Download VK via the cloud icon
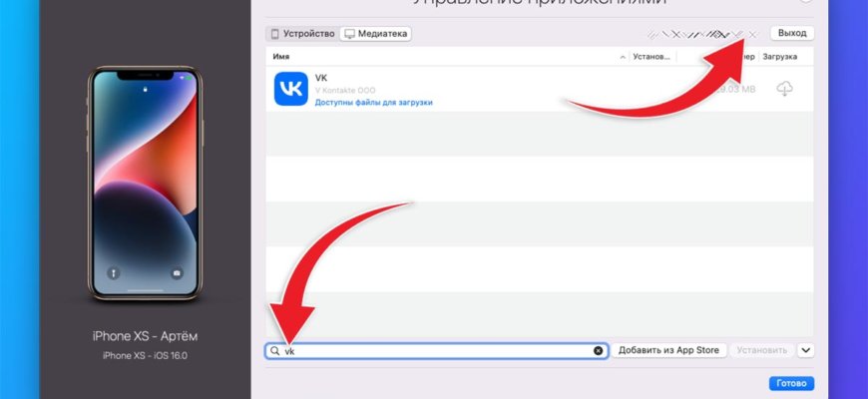The width and height of the screenshot is (868, 399). [x=784, y=89]
